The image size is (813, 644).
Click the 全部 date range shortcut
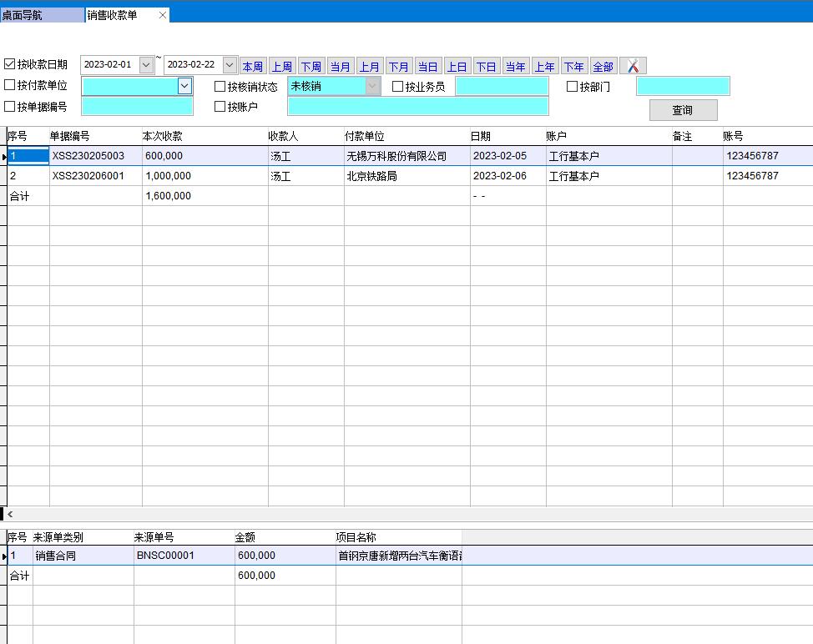pos(603,66)
